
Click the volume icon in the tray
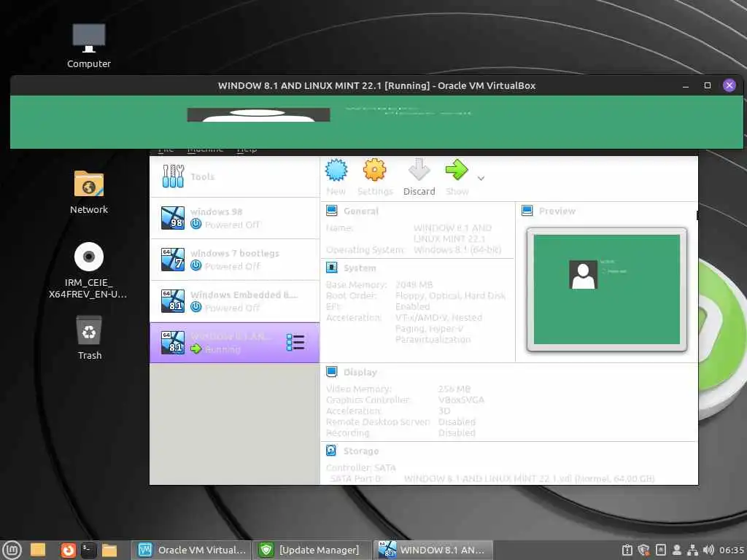click(x=708, y=550)
